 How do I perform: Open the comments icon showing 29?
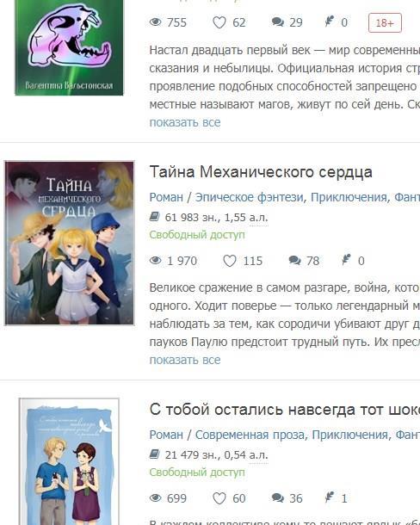(x=278, y=22)
